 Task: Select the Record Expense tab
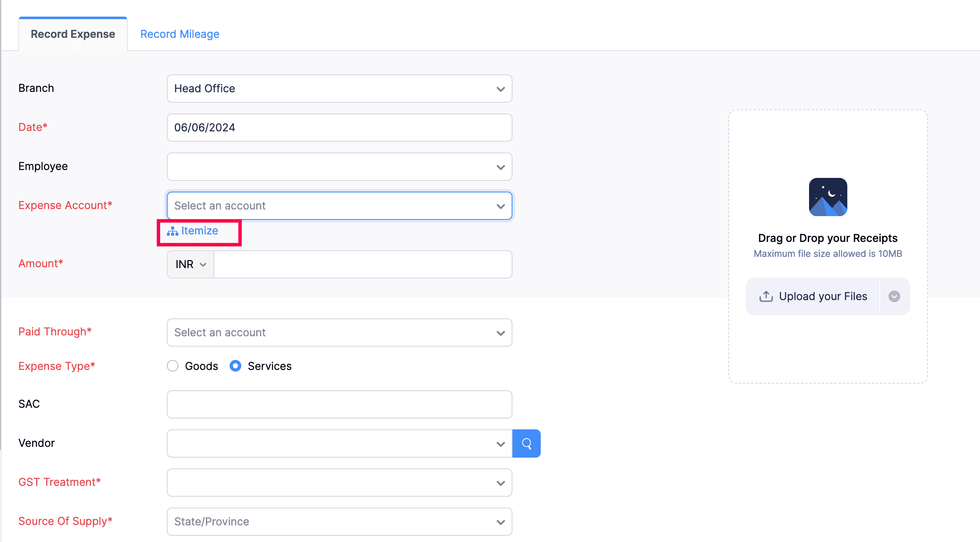[72, 34]
